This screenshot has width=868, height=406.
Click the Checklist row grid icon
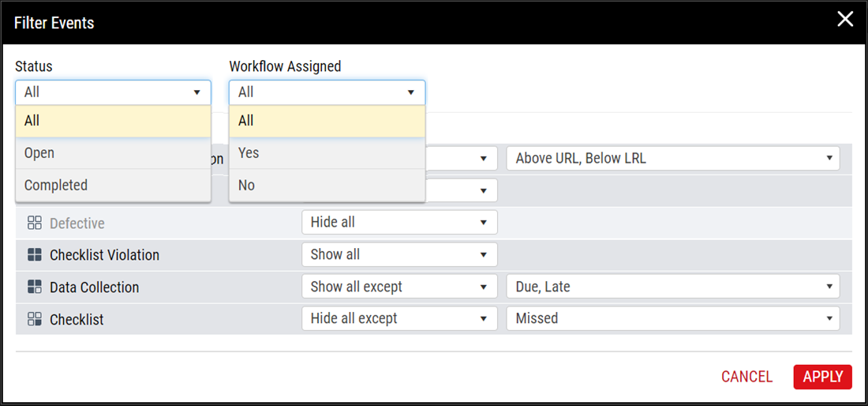click(34, 319)
